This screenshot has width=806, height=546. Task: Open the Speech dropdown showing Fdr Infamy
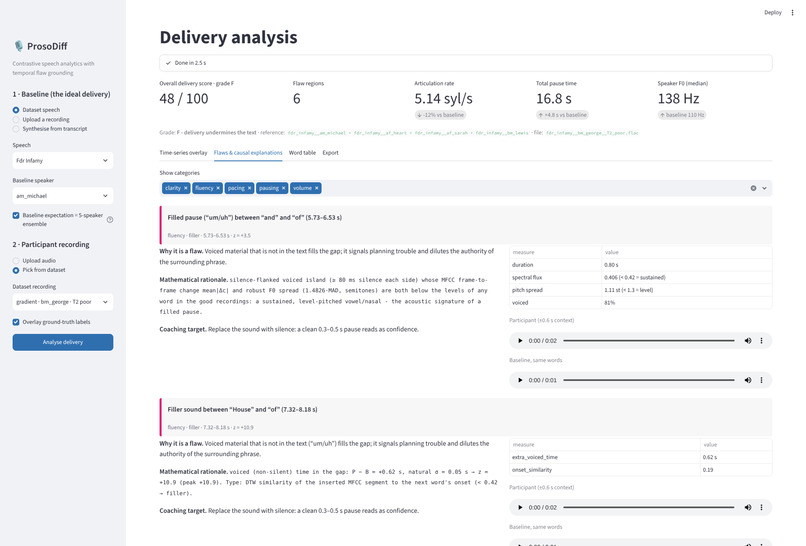(63, 160)
